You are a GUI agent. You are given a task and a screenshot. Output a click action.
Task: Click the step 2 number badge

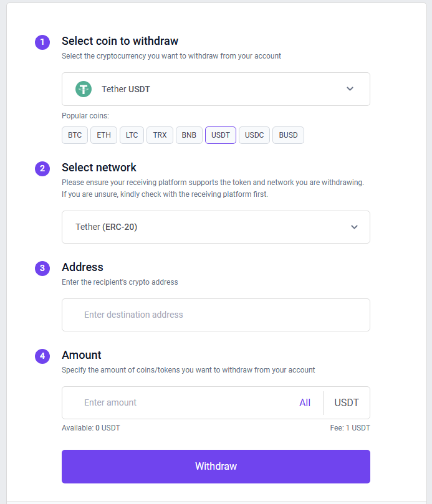pos(42,168)
